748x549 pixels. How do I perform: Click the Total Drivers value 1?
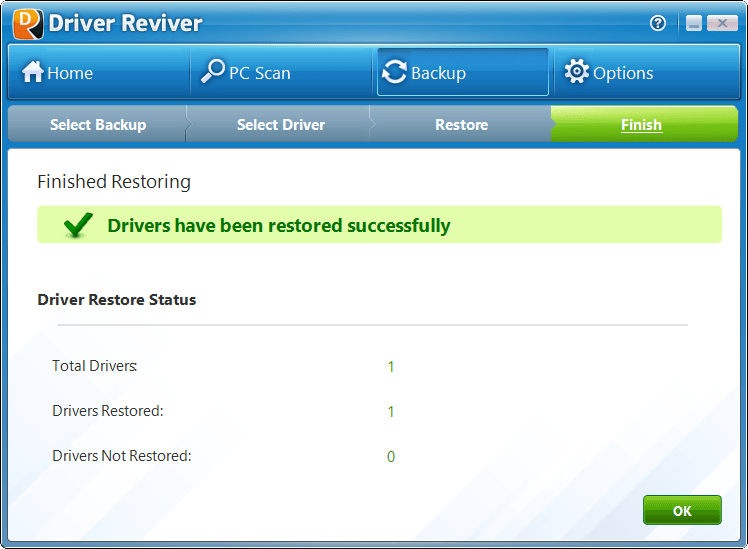[x=391, y=367]
